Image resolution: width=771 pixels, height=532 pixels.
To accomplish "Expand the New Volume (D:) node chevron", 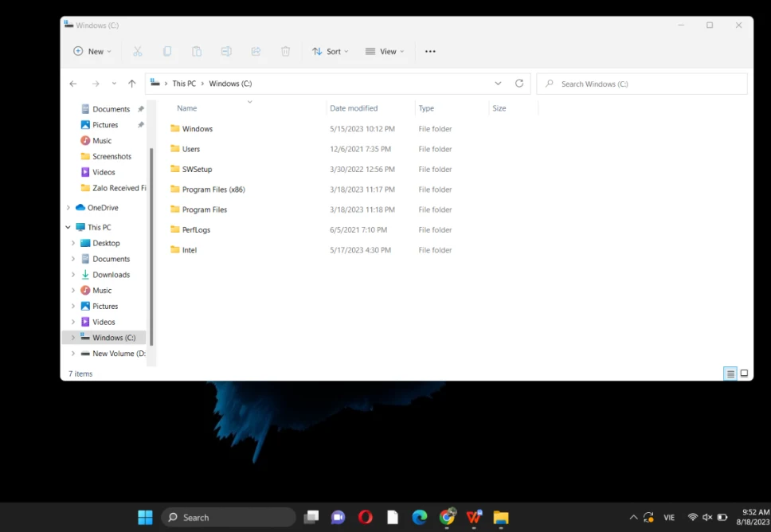I will 72,353.
